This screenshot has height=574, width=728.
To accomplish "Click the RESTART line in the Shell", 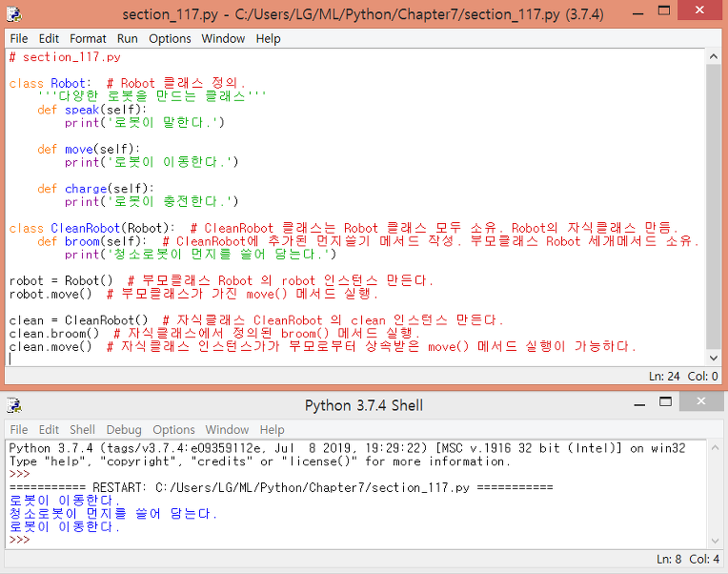I will click(281, 487).
